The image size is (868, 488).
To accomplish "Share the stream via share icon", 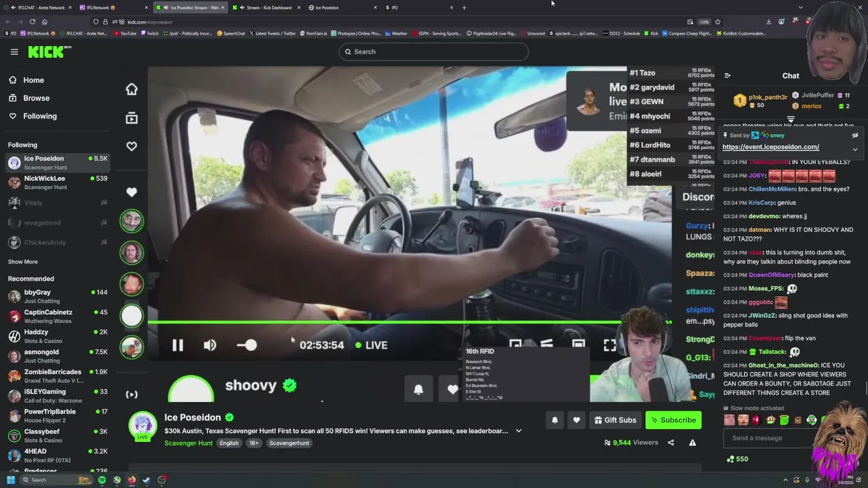I will pos(671,443).
